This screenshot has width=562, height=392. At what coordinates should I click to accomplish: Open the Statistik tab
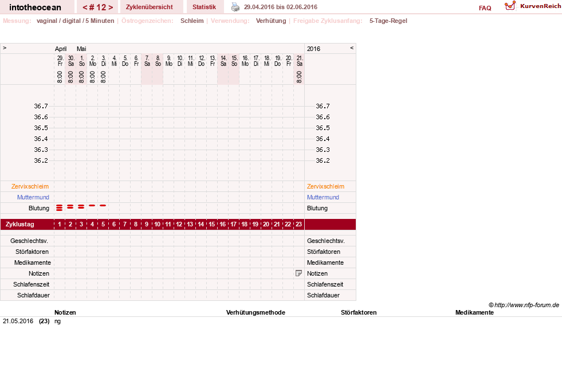click(205, 7)
